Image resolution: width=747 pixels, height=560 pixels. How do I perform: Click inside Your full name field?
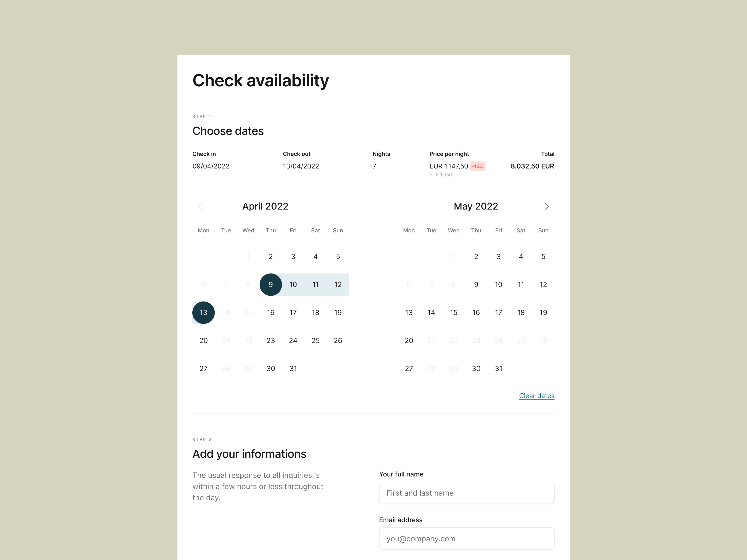click(467, 493)
